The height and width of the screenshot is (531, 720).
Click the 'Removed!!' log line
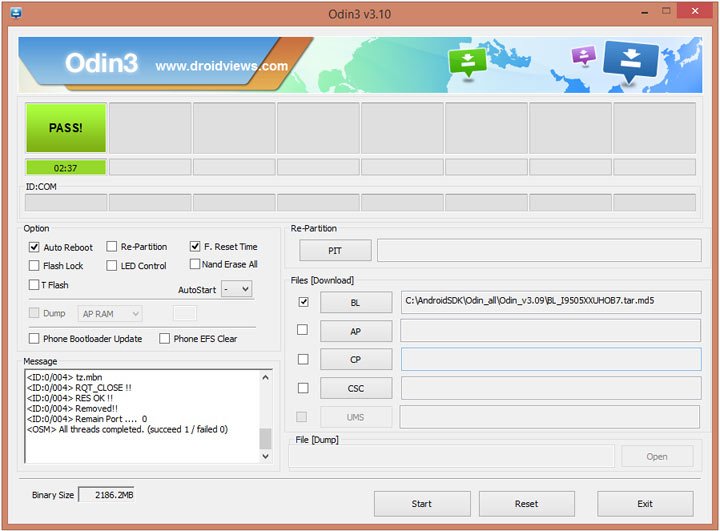73,408
